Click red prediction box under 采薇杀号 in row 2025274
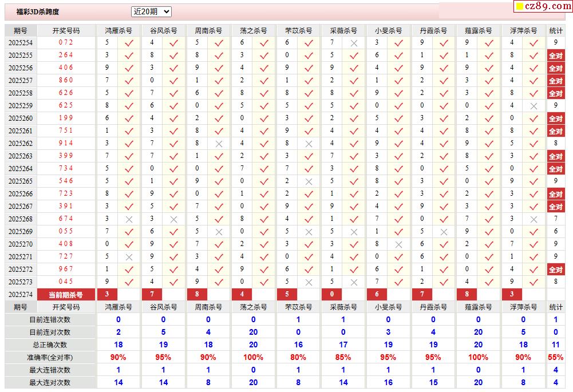This screenshot has height=392, width=573. 332,294
